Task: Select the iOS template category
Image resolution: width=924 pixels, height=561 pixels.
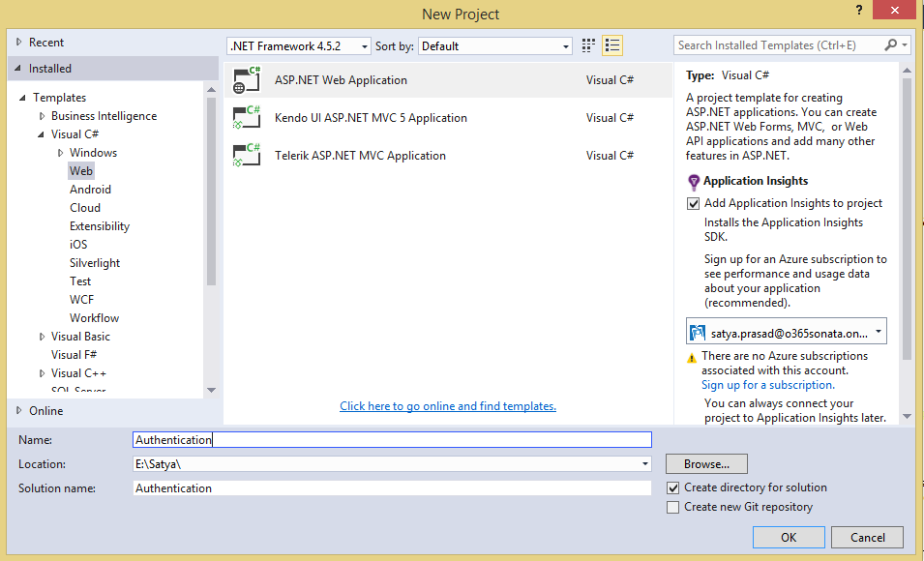Action: (x=77, y=245)
